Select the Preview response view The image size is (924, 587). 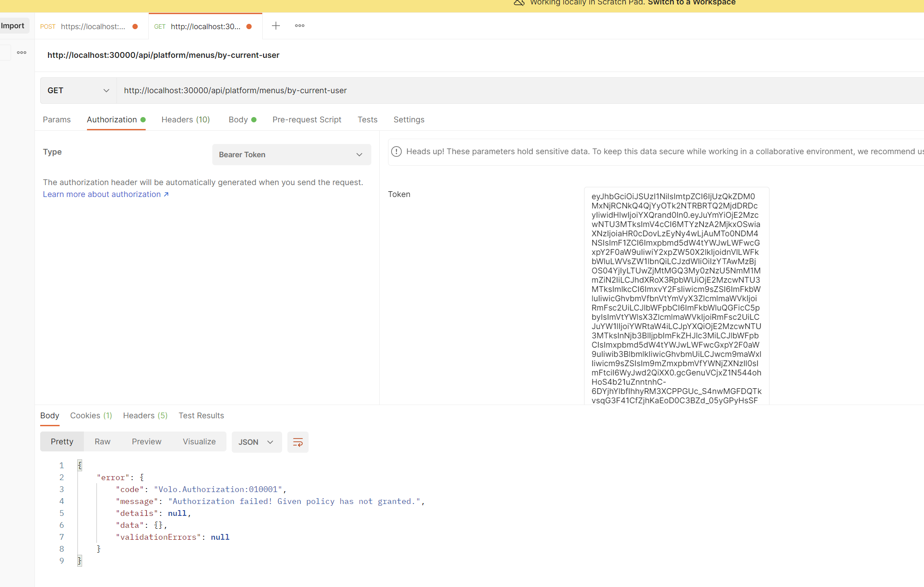coord(147,442)
